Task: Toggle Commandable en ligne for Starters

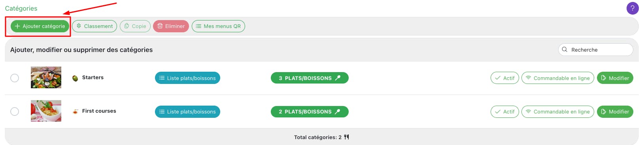Action: click(x=557, y=78)
